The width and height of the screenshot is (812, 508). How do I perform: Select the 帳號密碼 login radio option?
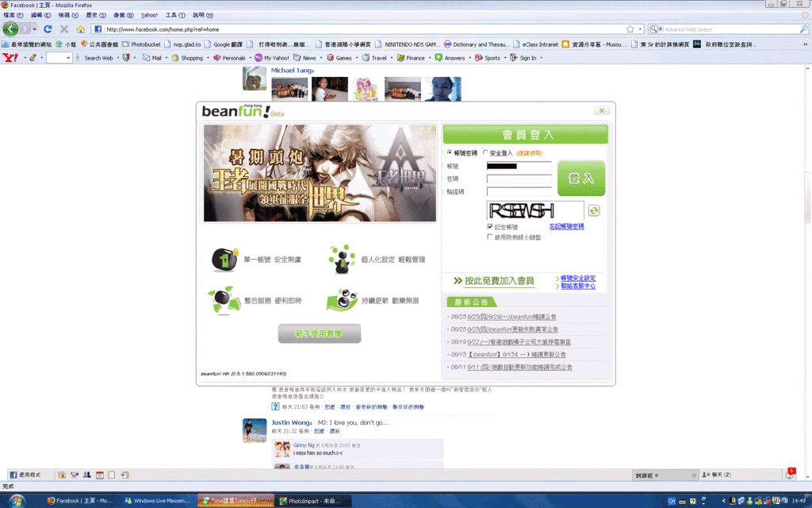point(450,153)
